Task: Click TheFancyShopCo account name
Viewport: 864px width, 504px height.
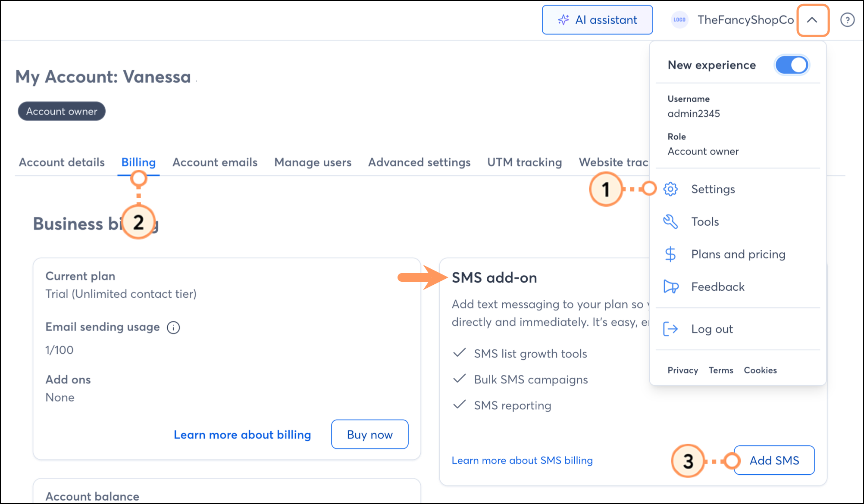Action: pos(745,20)
